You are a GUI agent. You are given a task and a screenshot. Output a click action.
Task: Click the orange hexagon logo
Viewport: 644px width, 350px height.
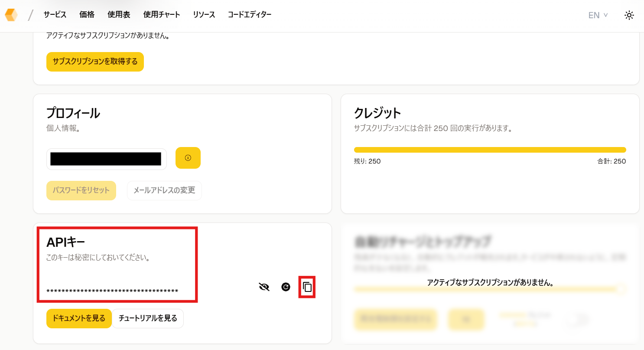point(11,15)
